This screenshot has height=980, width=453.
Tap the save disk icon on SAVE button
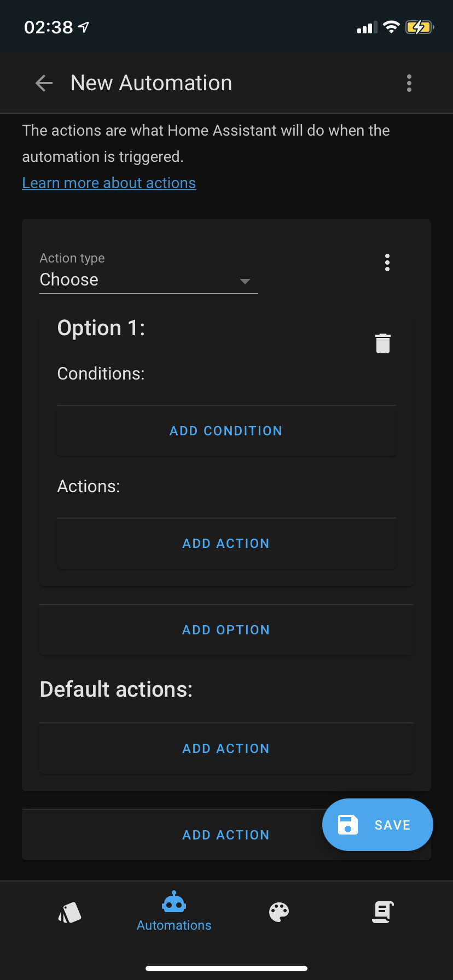tap(347, 824)
